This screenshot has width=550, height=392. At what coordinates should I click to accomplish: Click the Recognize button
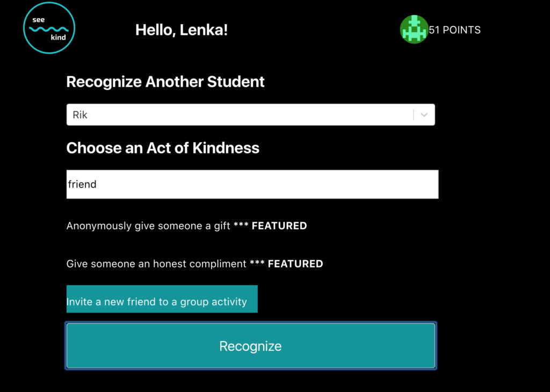click(x=250, y=346)
